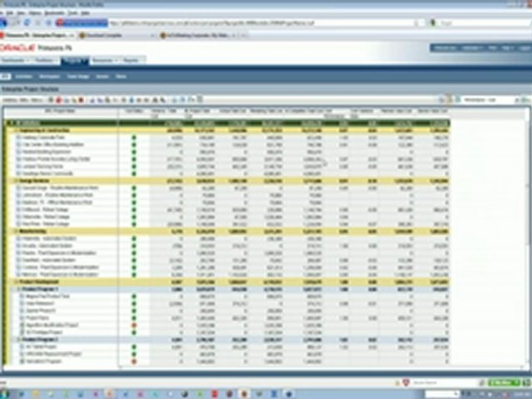Open the Bookmarks menu in the browser

click(54, 13)
